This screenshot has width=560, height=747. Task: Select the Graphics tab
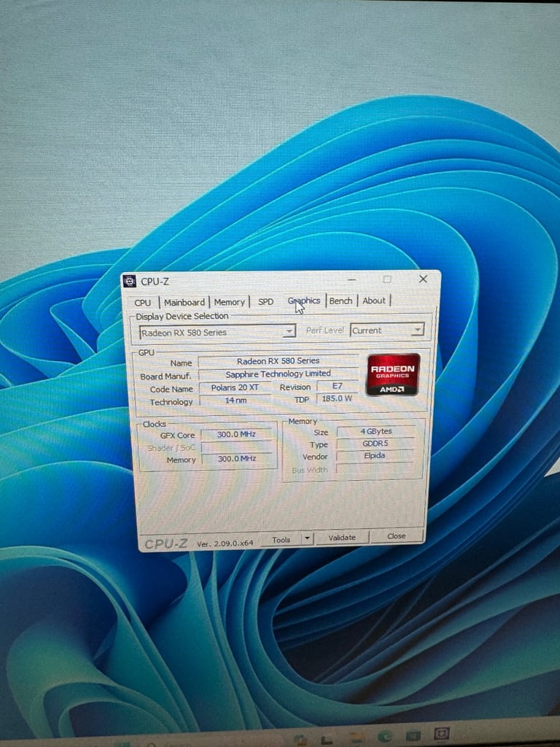coord(304,301)
